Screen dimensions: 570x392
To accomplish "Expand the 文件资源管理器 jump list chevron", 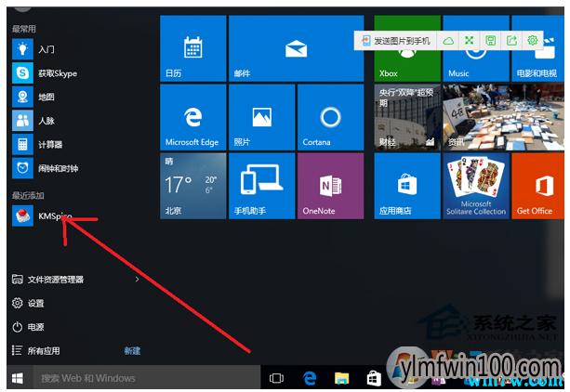I will pos(137,279).
